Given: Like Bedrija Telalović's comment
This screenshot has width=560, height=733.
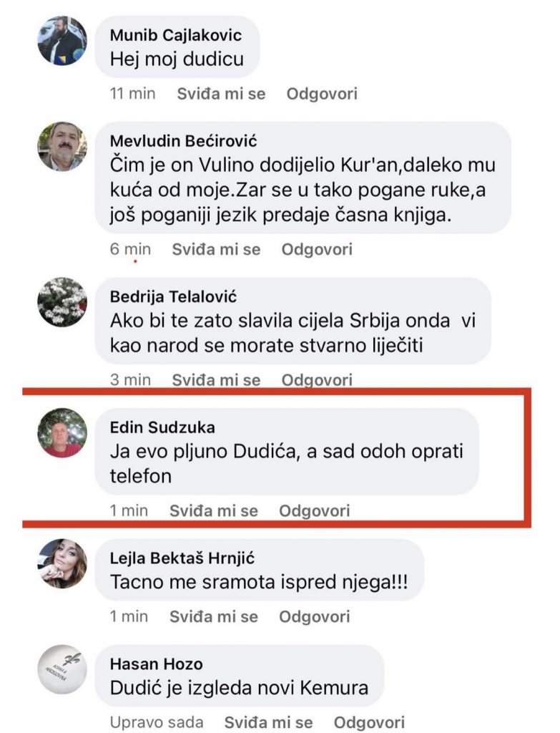Looking at the screenshot, I should [x=216, y=380].
